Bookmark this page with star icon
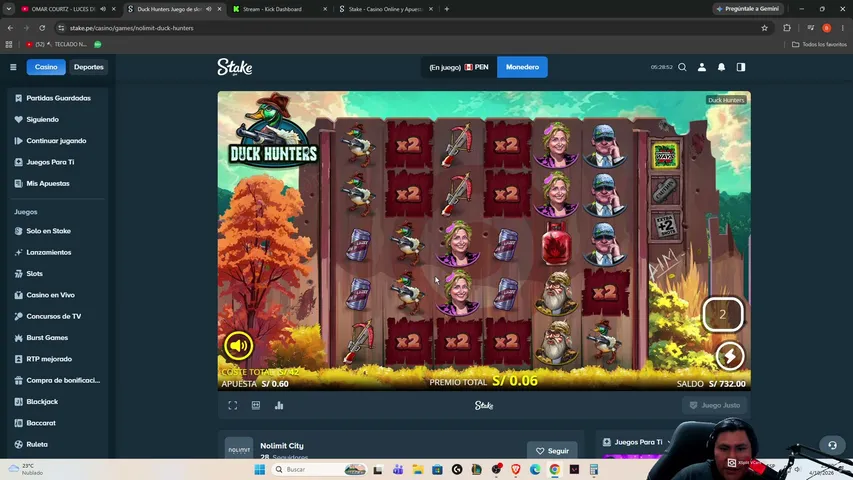853x480 pixels. (x=764, y=28)
